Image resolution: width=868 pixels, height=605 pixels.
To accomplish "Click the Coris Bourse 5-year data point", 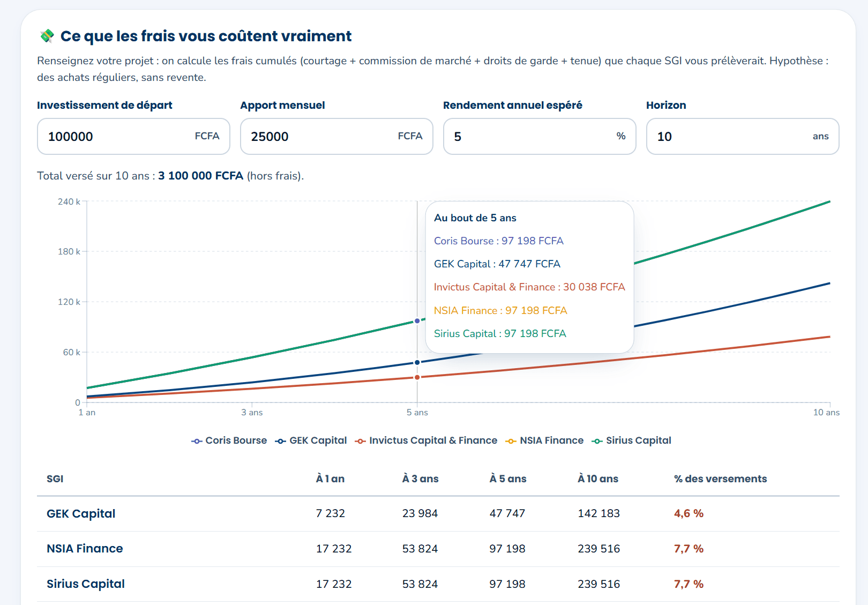I will click(x=417, y=321).
